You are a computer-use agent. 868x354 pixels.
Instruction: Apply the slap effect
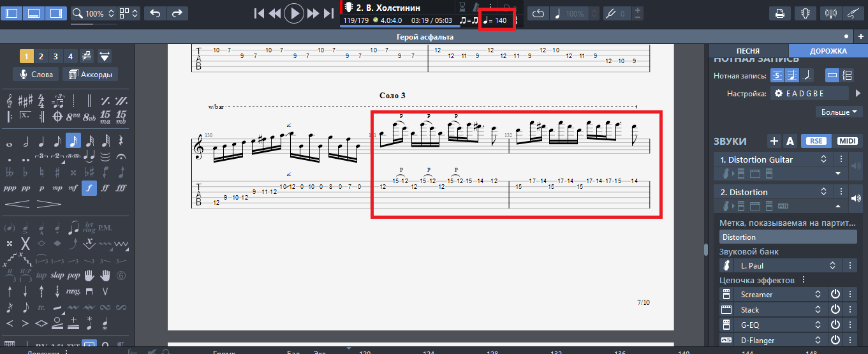click(x=58, y=276)
